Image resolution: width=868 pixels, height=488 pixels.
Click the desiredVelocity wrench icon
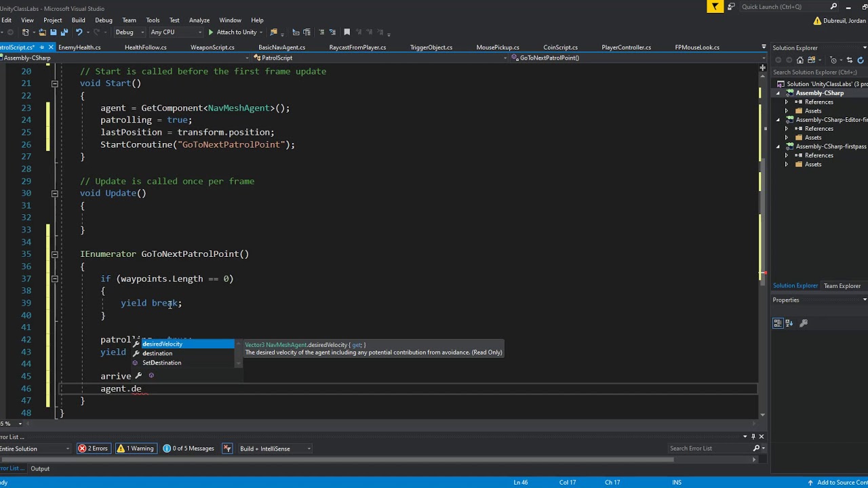(136, 344)
